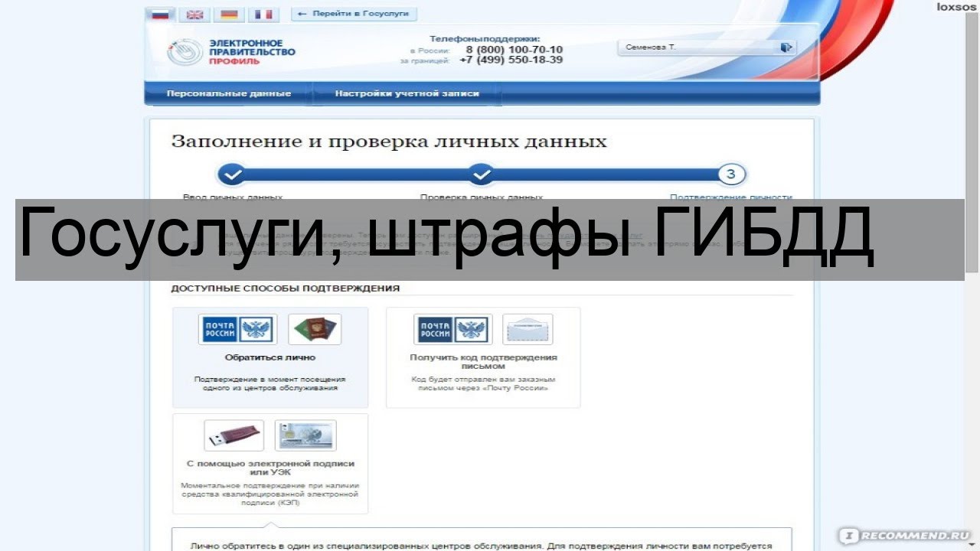Screen dimensions: 980x551
Task: Click 'Подтверждение в момент посещения' description
Action: 270,383
